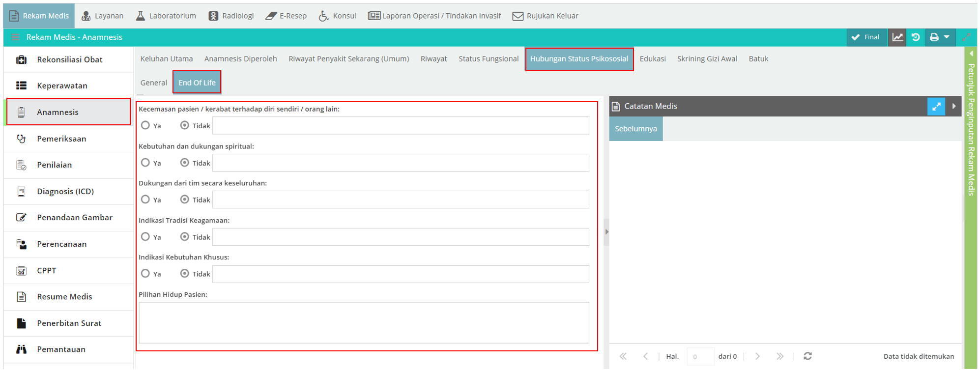Viewport: 980px width, 372px height.
Task: Click the Keperawatan list icon
Action: 21,86
